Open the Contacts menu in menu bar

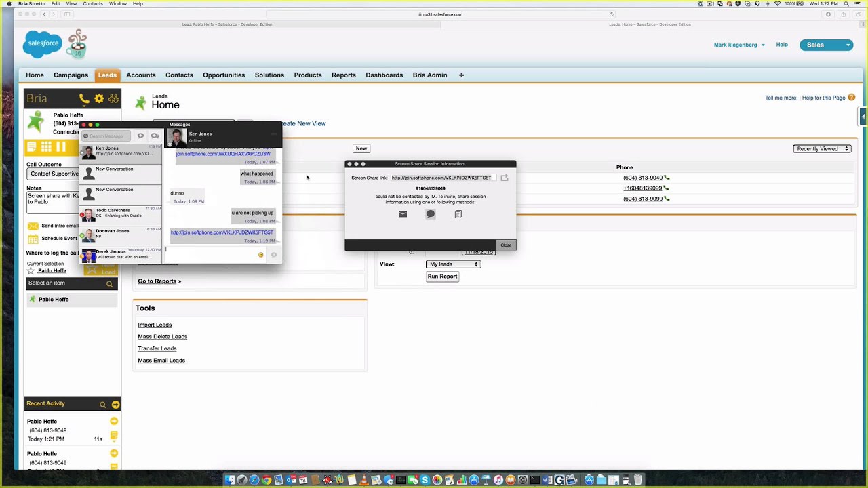[x=93, y=4]
